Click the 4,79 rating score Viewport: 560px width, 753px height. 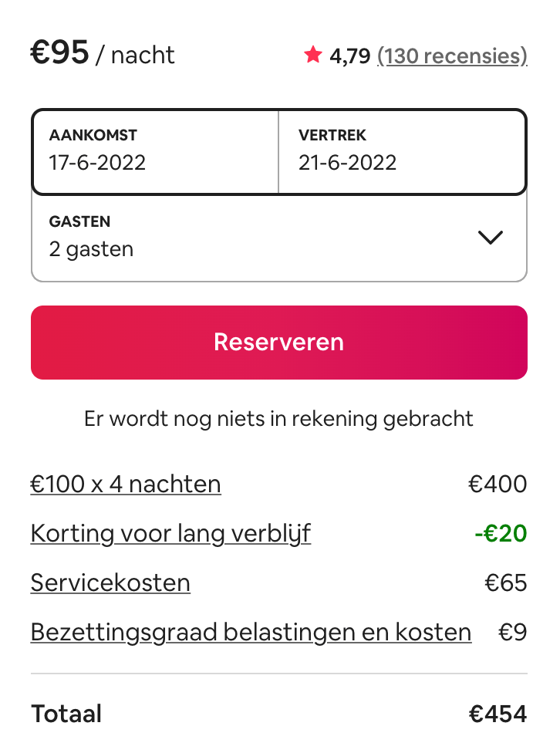pyautogui.click(x=349, y=56)
